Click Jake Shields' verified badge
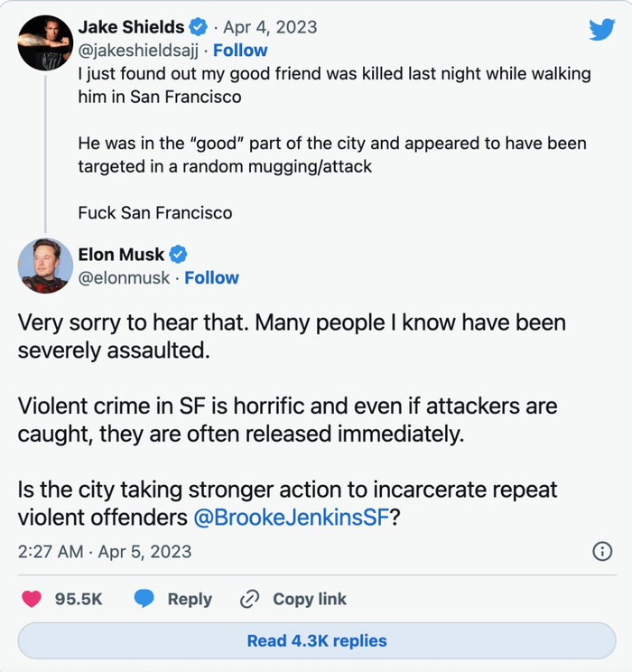The height and width of the screenshot is (672, 632). pyautogui.click(x=197, y=27)
